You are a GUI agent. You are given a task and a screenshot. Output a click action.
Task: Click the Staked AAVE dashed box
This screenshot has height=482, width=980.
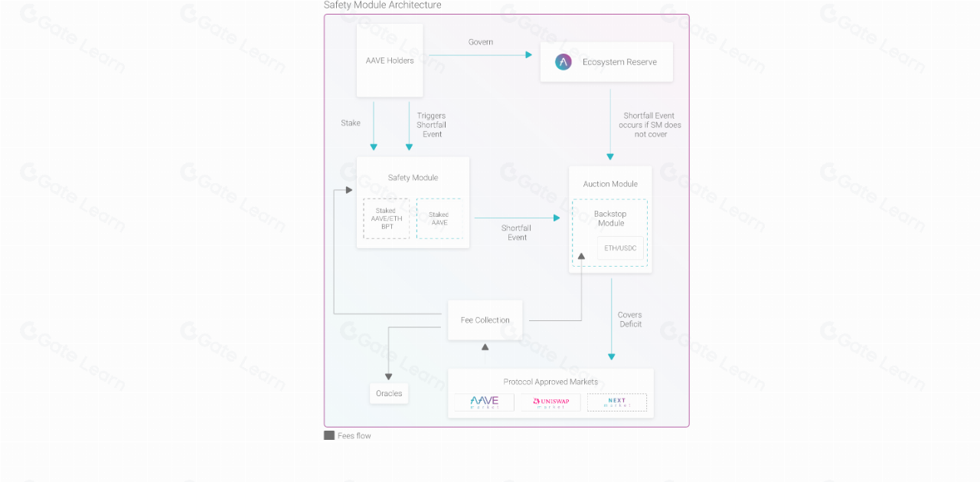coord(439,218)
